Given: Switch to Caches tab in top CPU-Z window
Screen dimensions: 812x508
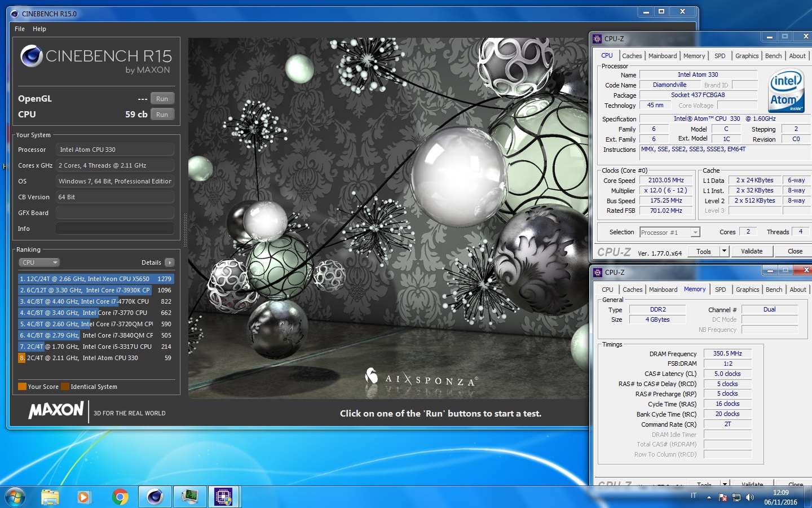Looking at the screenshot, I should tap(632, 56).
